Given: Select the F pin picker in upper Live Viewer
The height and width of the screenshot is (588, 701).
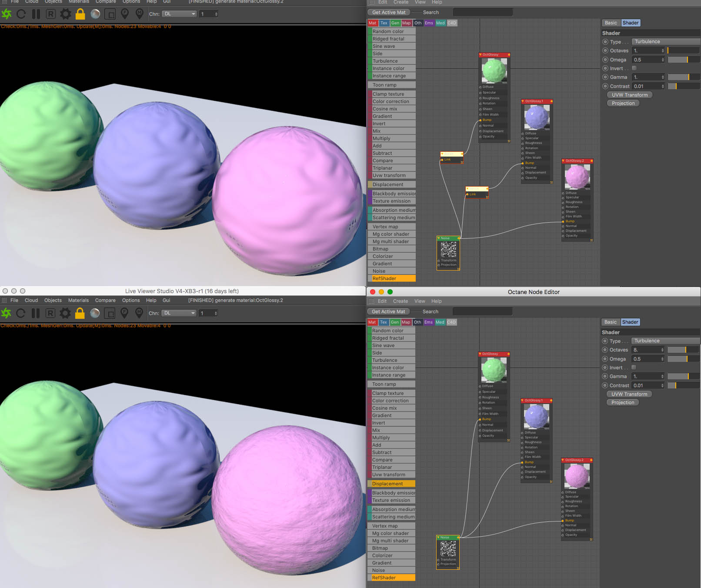Looking at the screenshot, I should (x=125, y=14).
